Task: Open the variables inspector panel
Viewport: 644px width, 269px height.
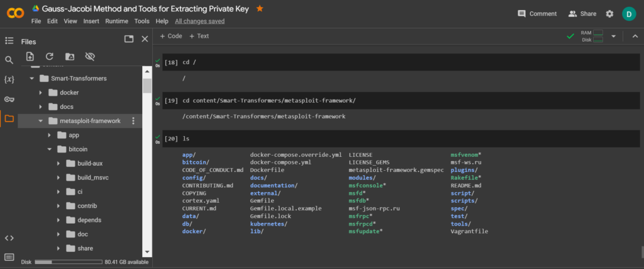Action: coord(9,80)
